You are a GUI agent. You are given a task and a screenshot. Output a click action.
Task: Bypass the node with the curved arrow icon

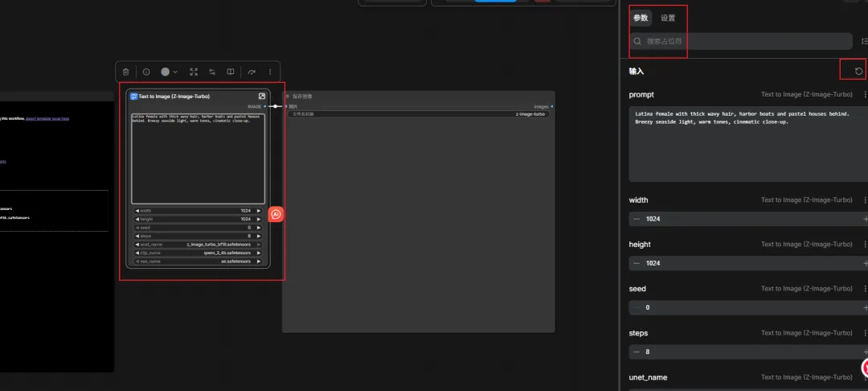point(252,72)
